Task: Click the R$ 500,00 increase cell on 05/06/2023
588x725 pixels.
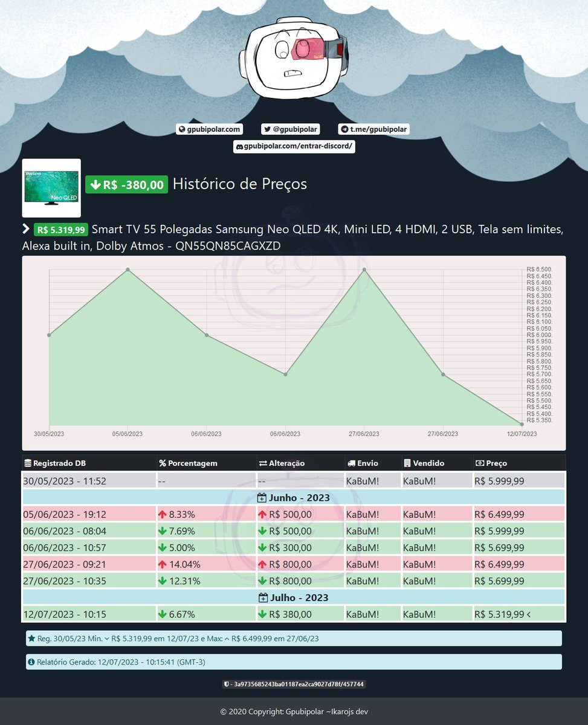Action: (300, 515)
